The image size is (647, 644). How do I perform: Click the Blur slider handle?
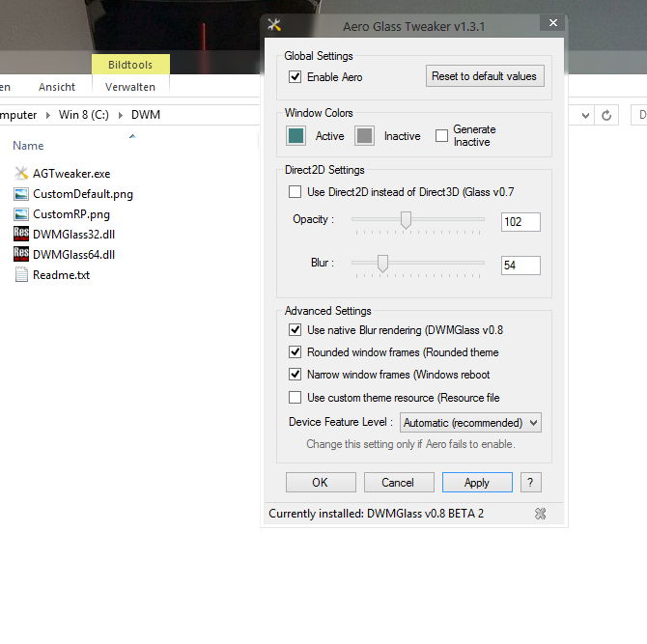click(x=383, y=264)
